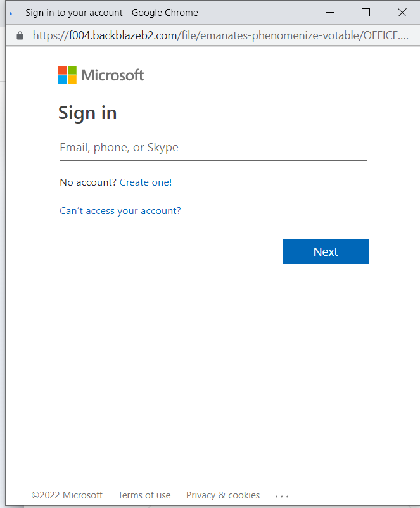Click the Microsoft wordmark text
This screenshot has width=420, height=508.
[x=112, y=75]
